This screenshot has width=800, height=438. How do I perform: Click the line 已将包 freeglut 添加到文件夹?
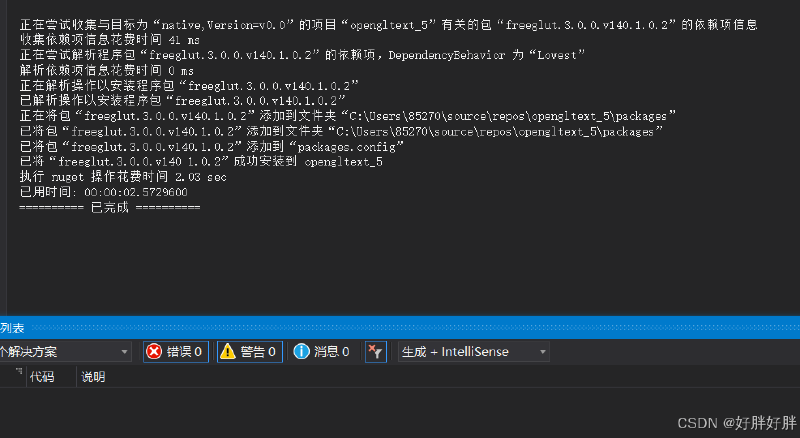pos(341,132)
